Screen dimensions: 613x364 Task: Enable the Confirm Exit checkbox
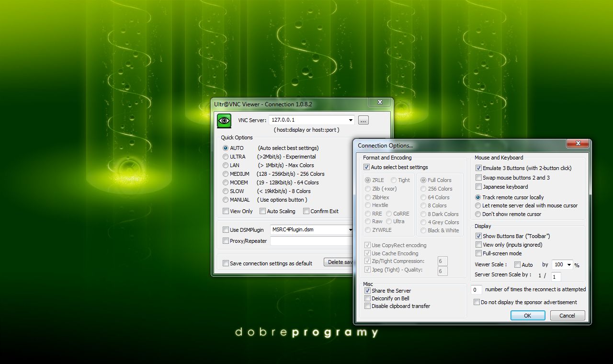click(x=306, y=211)
